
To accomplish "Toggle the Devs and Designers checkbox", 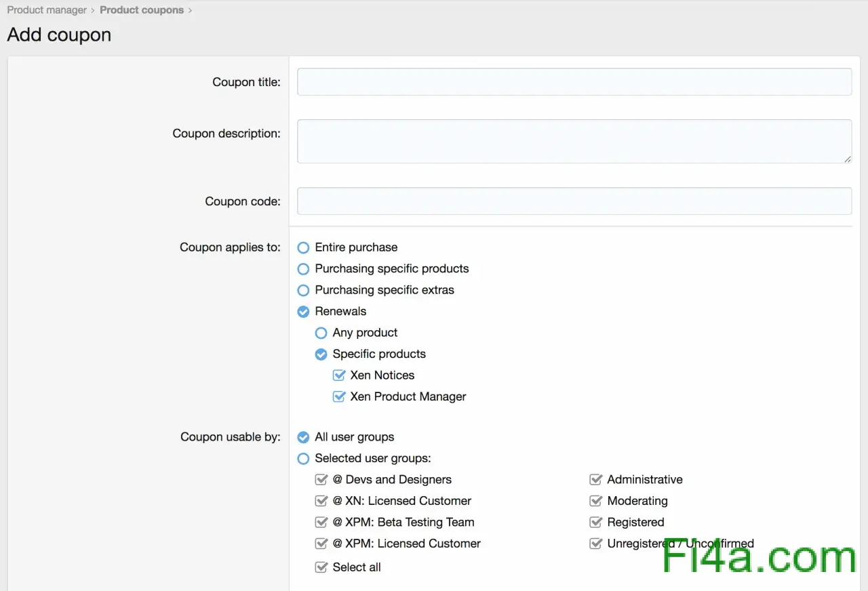I will coord(321,480).
